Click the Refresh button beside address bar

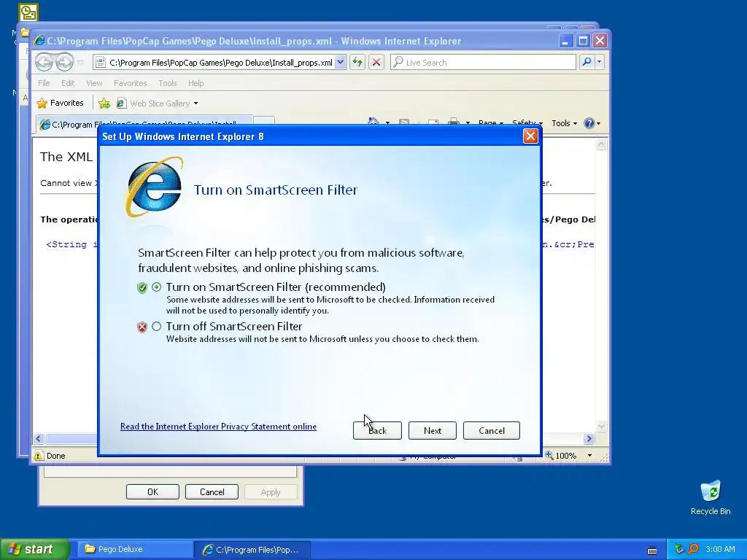(x=357, y=62)
